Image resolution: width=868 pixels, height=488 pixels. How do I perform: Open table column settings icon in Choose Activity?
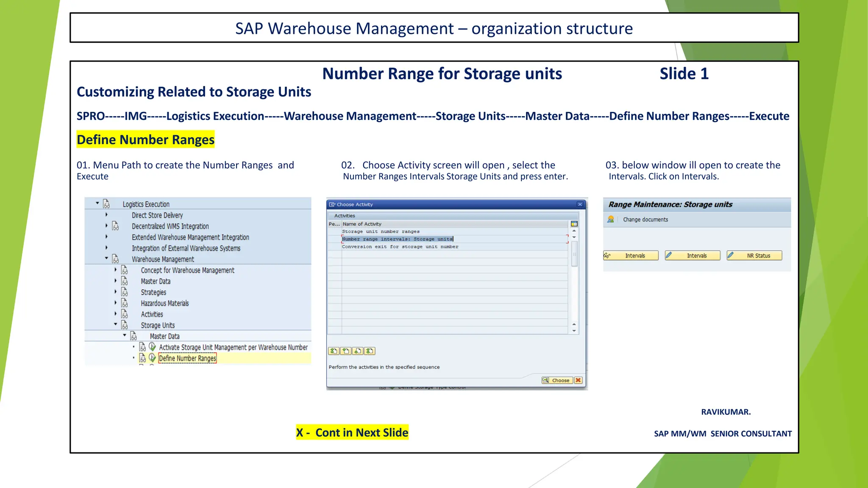click(574, 224)
